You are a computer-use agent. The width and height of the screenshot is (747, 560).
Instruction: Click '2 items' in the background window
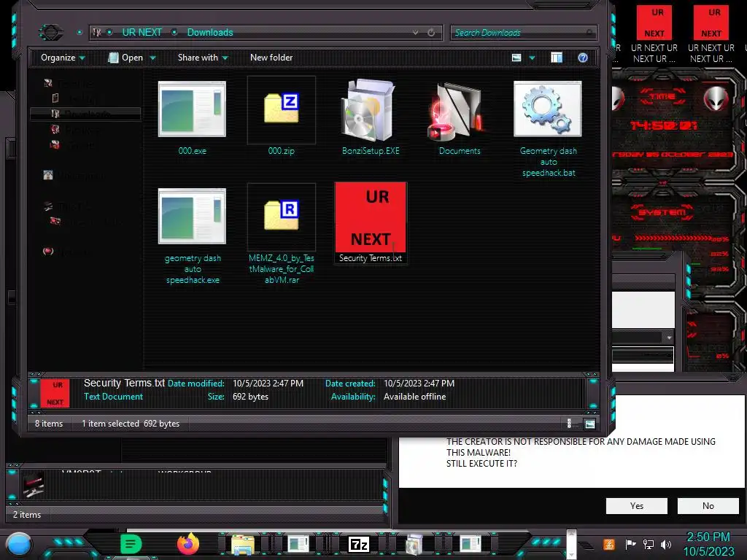[x=27, y=515]
